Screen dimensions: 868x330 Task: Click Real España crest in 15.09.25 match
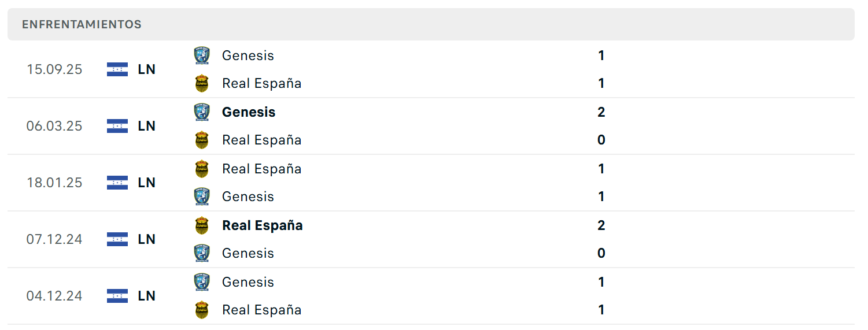coord(202,83)
